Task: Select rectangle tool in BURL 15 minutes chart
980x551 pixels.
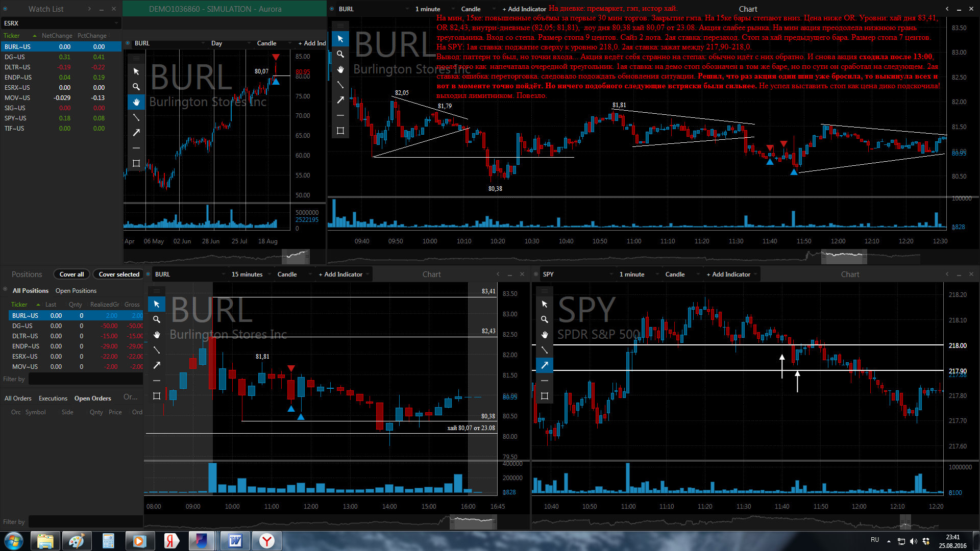Action: (x=157, y=396)
